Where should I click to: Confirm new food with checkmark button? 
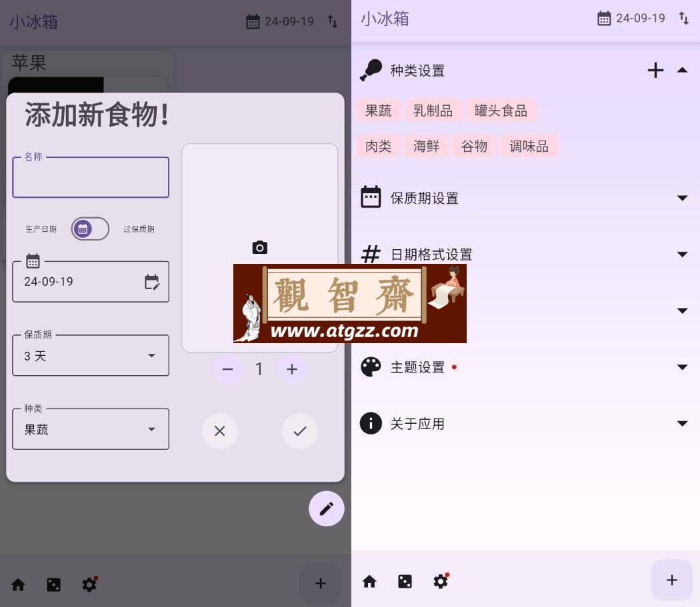click(x=300, y=430)
